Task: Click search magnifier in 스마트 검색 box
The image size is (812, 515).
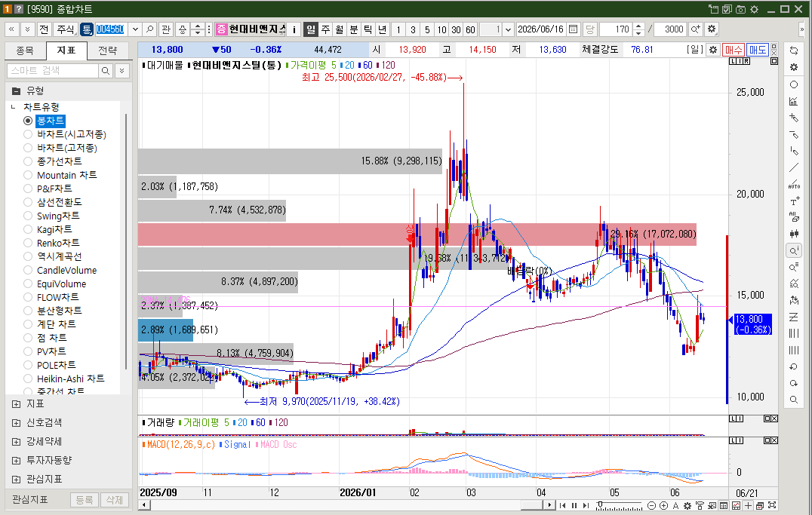Action: point(105,70)
